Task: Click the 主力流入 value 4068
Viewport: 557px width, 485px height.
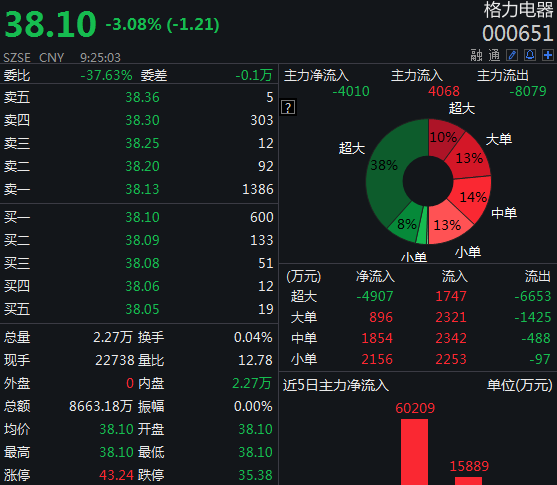Action: pyautogui.click(x=444, y=91)
